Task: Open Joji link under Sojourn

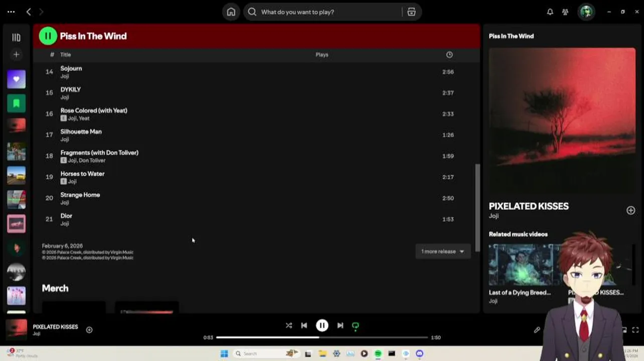Action: (x=65, y=76)
